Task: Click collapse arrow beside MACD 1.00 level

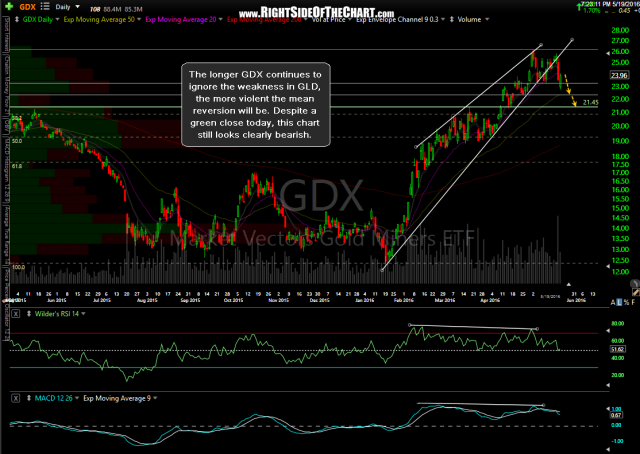Action: point(608,408)
